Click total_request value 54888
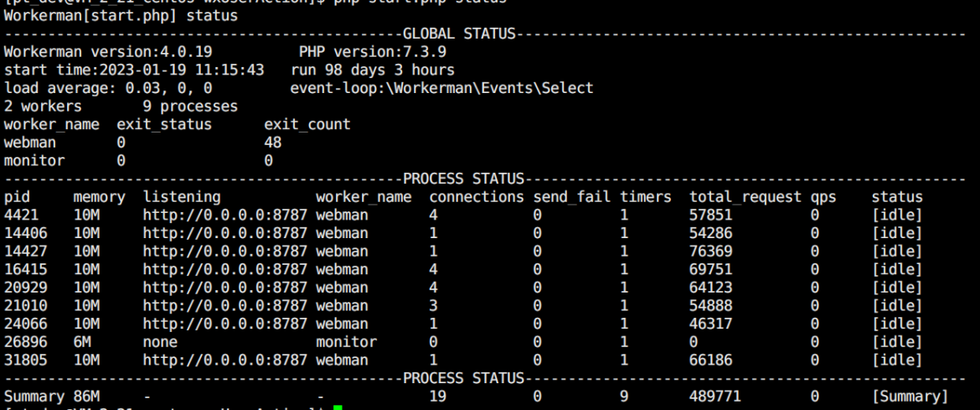The width and height of the screenshot is (980, 410). 710,306
